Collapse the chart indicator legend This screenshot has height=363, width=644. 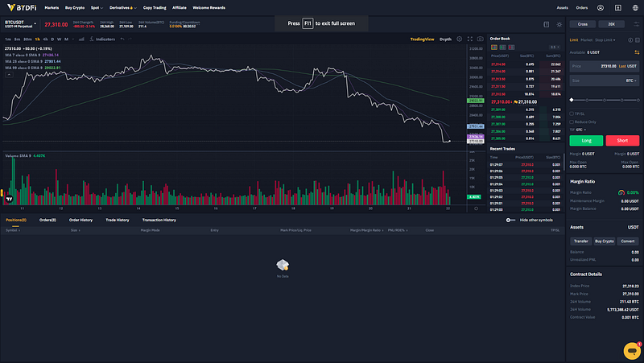[x=9, y=75]
